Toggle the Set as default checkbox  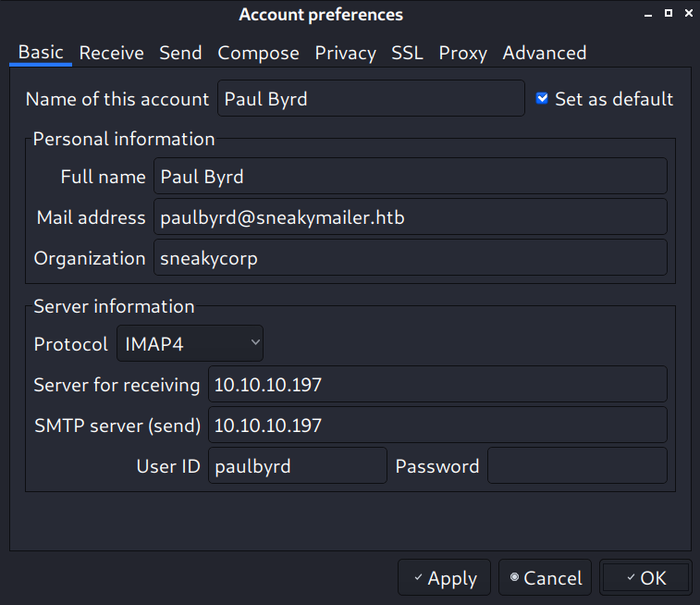(x=543, y=98)
